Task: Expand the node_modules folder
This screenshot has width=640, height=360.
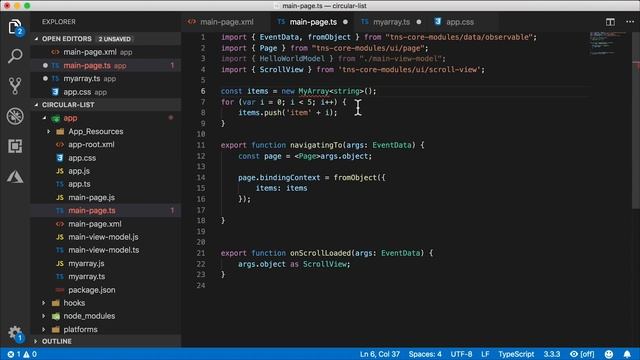Action: 44,316
